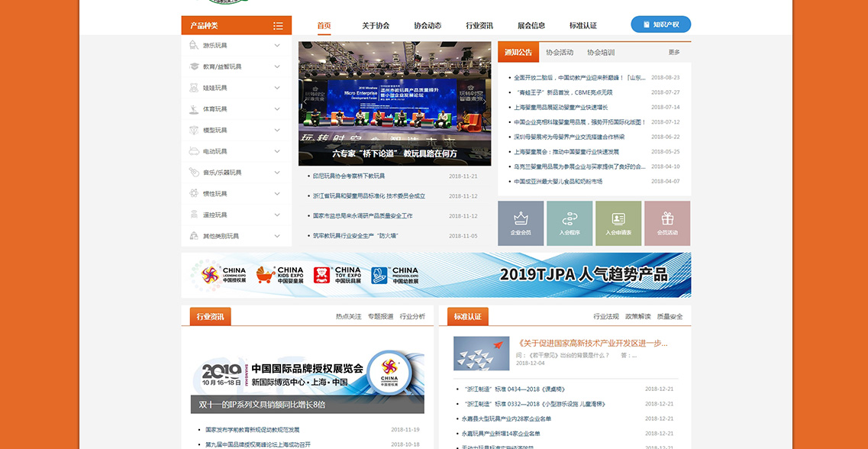The height and width of the screenshot is (449, 868).
Task: Select the 协会培训 tab
Action: [x=601, y=53]
